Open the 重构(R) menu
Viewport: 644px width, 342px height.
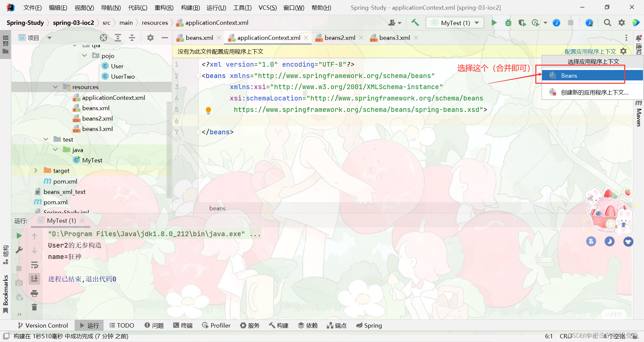(x=164, y=7)
